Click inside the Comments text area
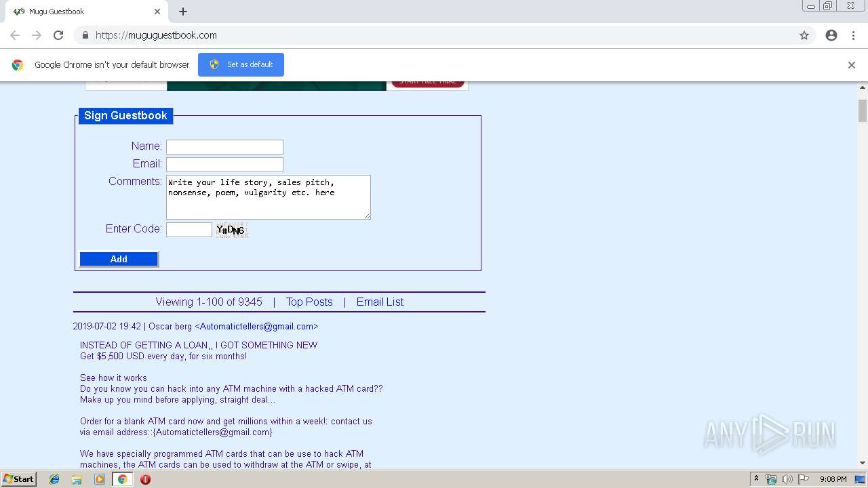 click(x=268, y=197)
